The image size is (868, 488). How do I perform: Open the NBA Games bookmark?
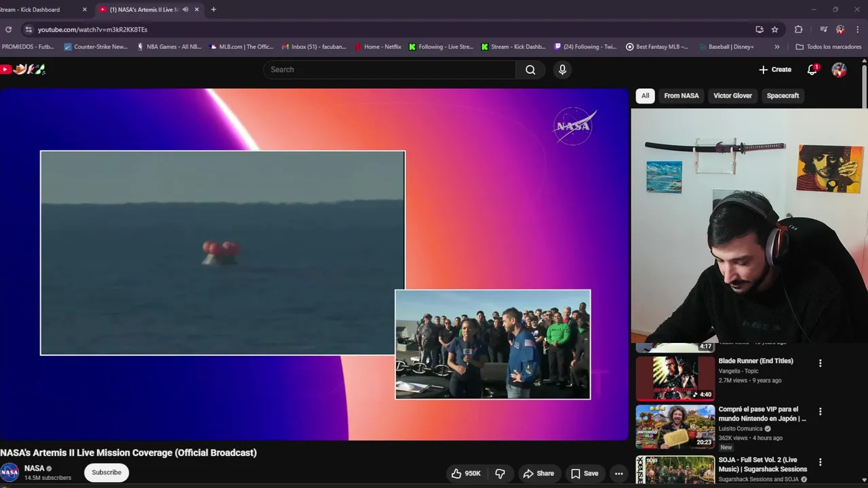(x=169, y=47)
